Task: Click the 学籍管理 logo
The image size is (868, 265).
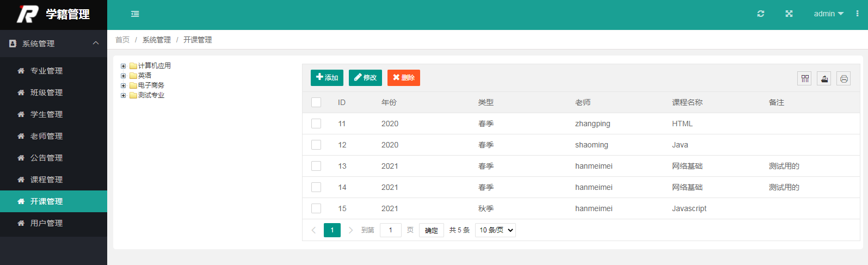Action: pos(53,14)
